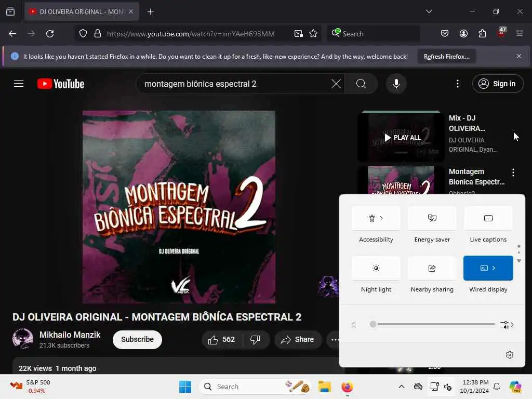Focus the Firefox toolbar Search box
This screenshot has width=532, height=399.
click(x=373, y=34)
